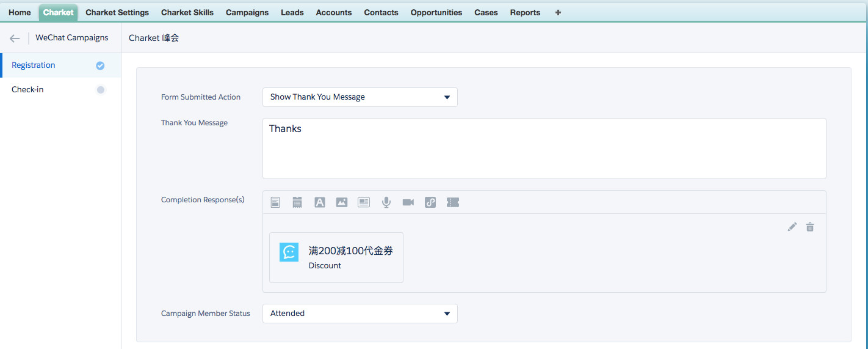Click the news article response icon
The height and width of the screenshot is (349, 868).
(364, 202)
